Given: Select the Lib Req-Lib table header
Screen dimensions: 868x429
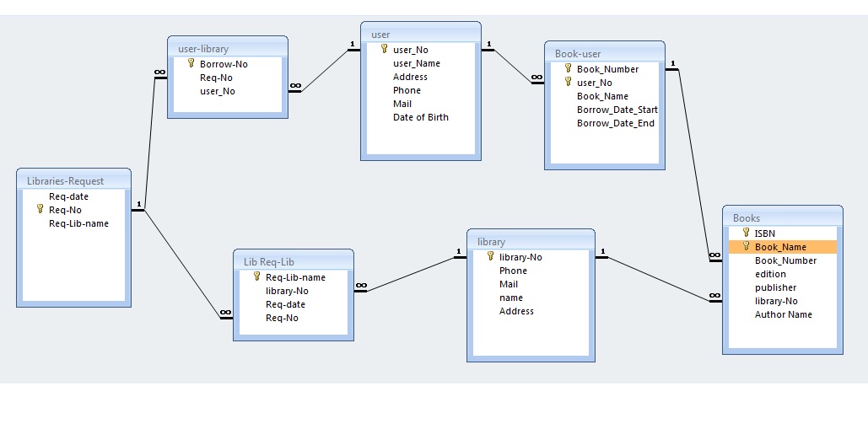Looking at the screenshot, I should 293,261.
